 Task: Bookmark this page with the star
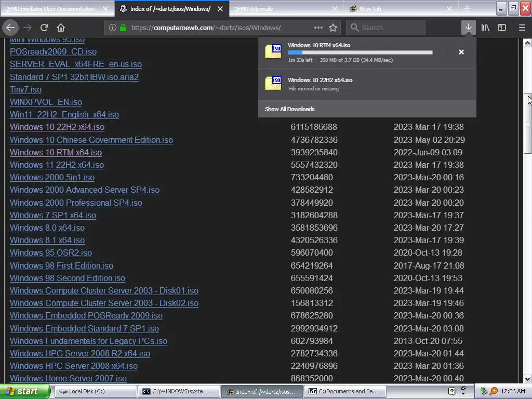pyautogui.click(x=333, y=28)
